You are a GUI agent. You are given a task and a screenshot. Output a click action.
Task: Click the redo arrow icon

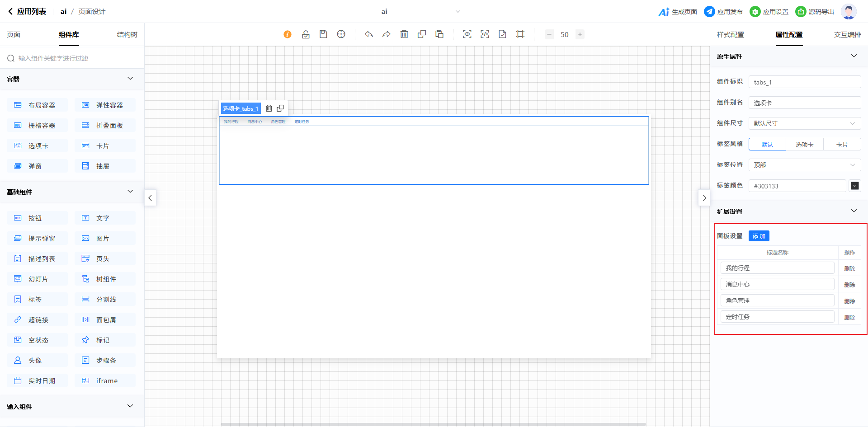click(387, 34)
